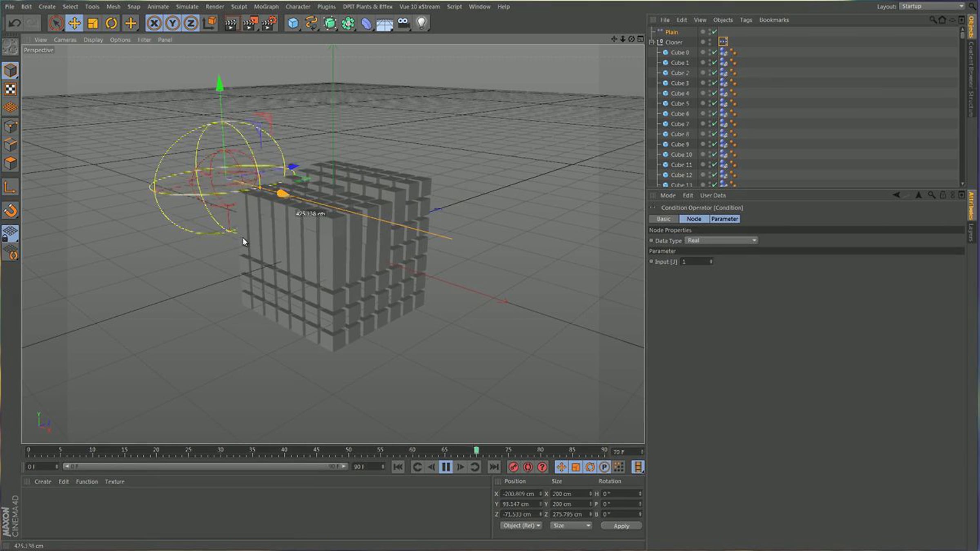Open the Data Type dropdown
Viewport: 980px width, 551px height.
pos(722,240)
